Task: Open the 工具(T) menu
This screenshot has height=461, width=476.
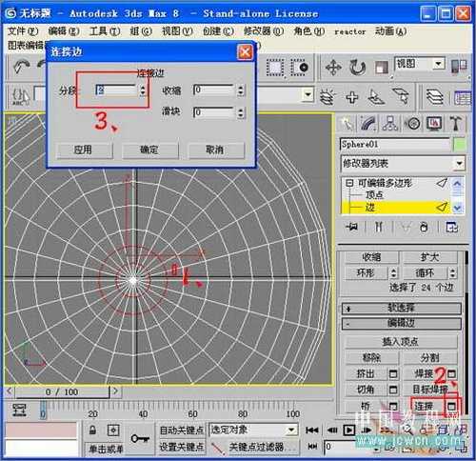Action: (x=105, y=31)
